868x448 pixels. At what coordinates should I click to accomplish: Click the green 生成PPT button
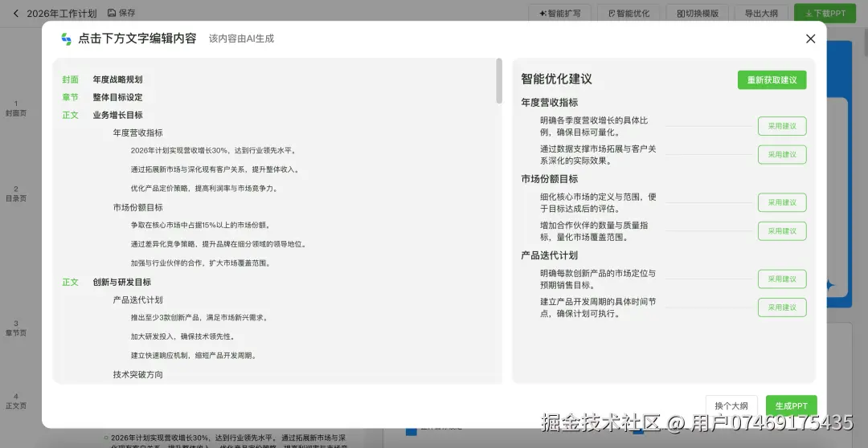[x=791, y=406]
